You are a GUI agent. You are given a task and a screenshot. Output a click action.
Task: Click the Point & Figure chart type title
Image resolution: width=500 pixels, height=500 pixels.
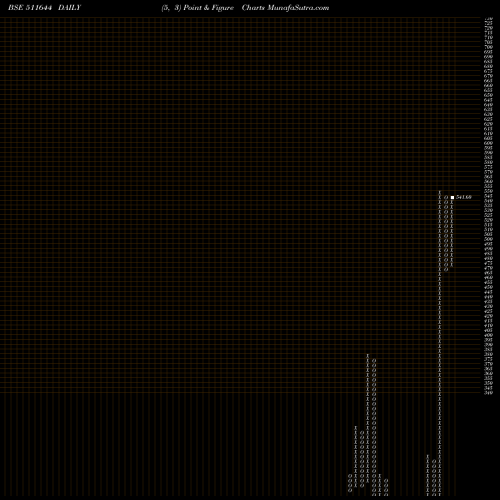209,8
